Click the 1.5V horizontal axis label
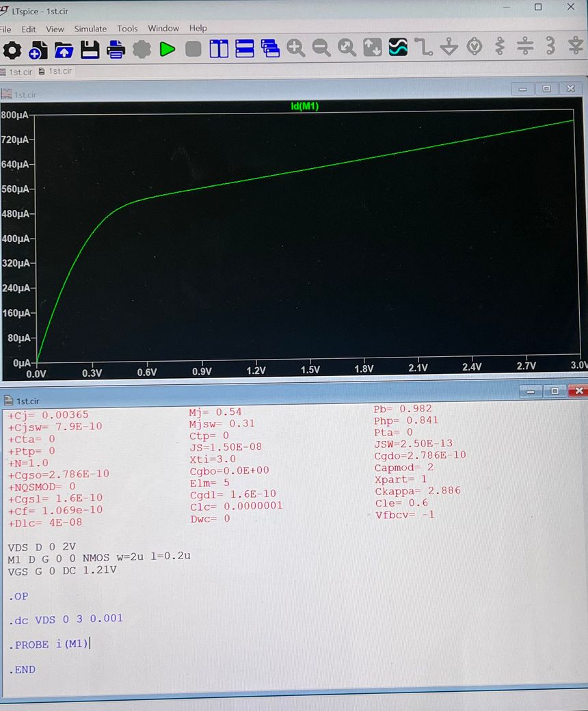Viewport: 588px width, 711px height. (310, 368)
